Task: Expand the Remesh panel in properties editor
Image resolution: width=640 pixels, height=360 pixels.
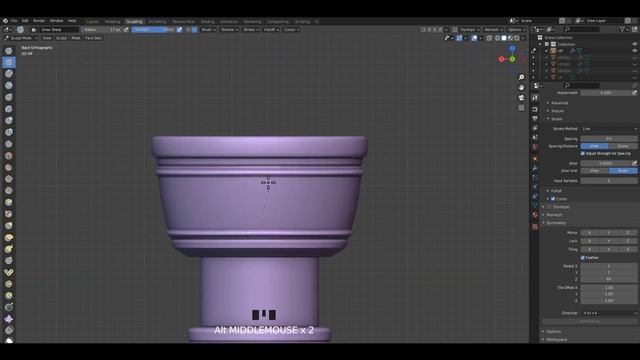Action: click(x=554, y=215)
